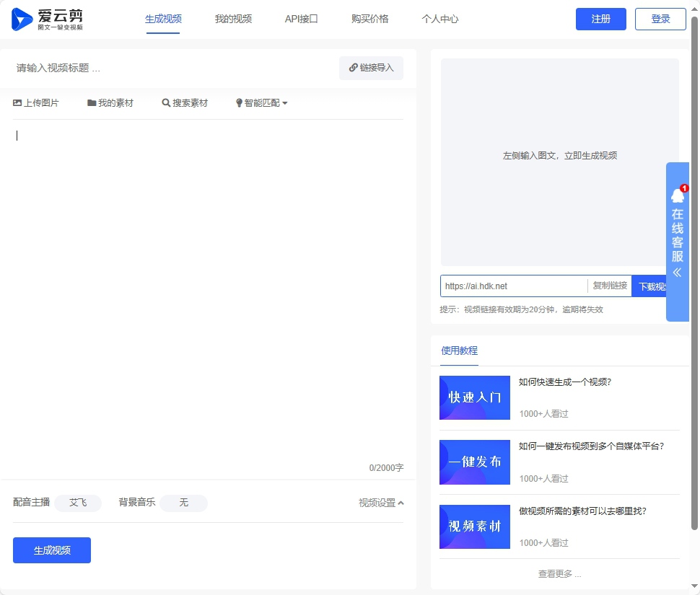This screenshot has width=700, height=595.
Task: Click the video title input field
Action: pos(144,68)
